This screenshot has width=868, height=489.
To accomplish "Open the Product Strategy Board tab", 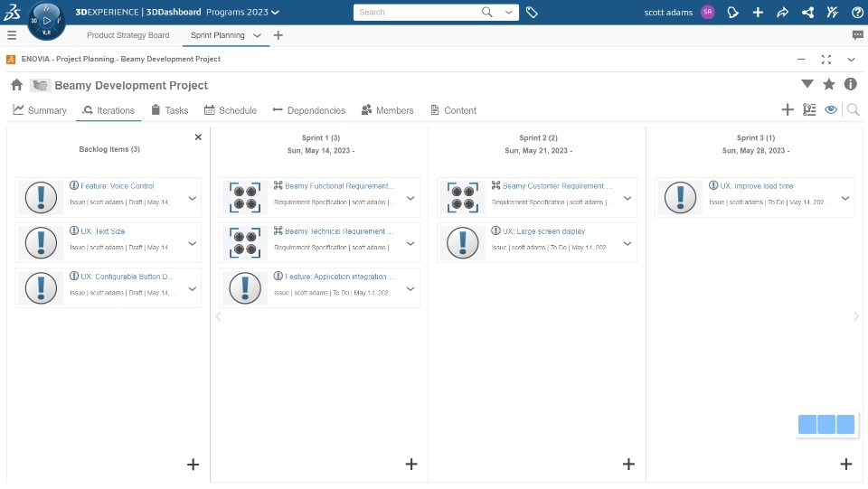I will (127, 35).
